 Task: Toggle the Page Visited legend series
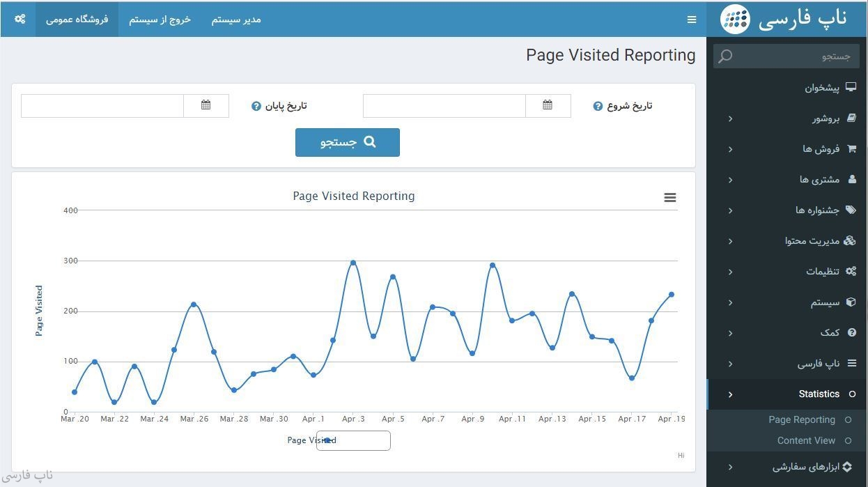[x=311, y=440]
